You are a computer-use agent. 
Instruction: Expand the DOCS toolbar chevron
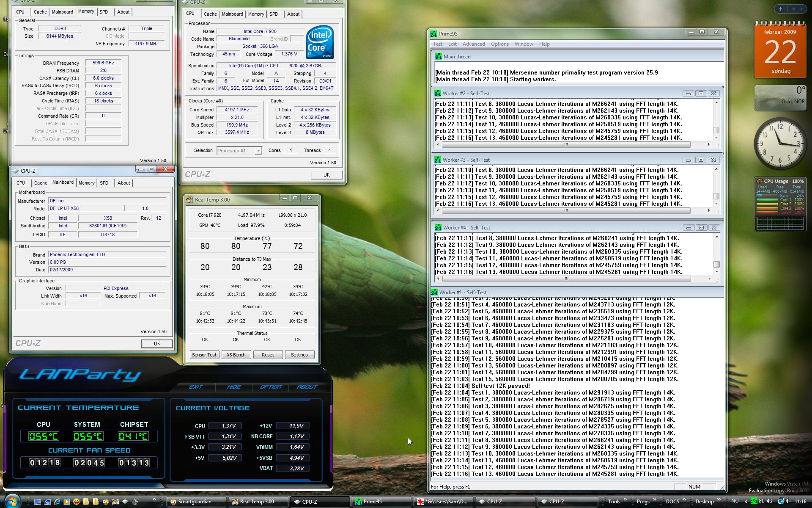click(684, 499)
